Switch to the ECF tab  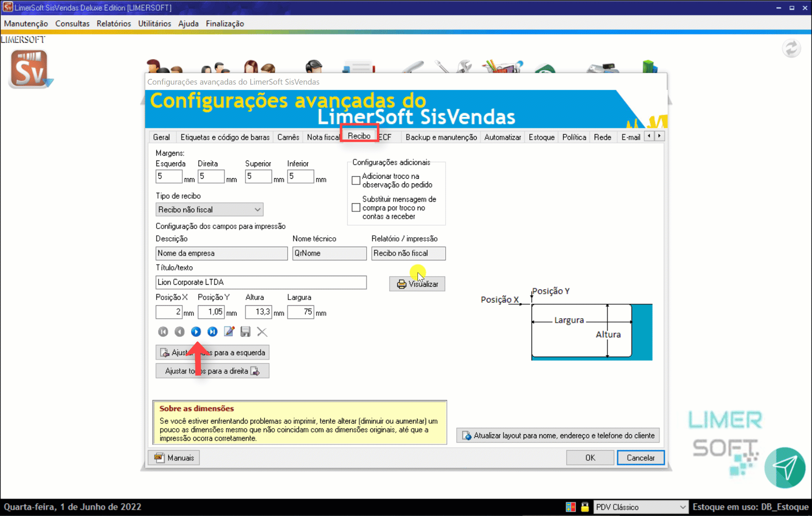[385, 137]
